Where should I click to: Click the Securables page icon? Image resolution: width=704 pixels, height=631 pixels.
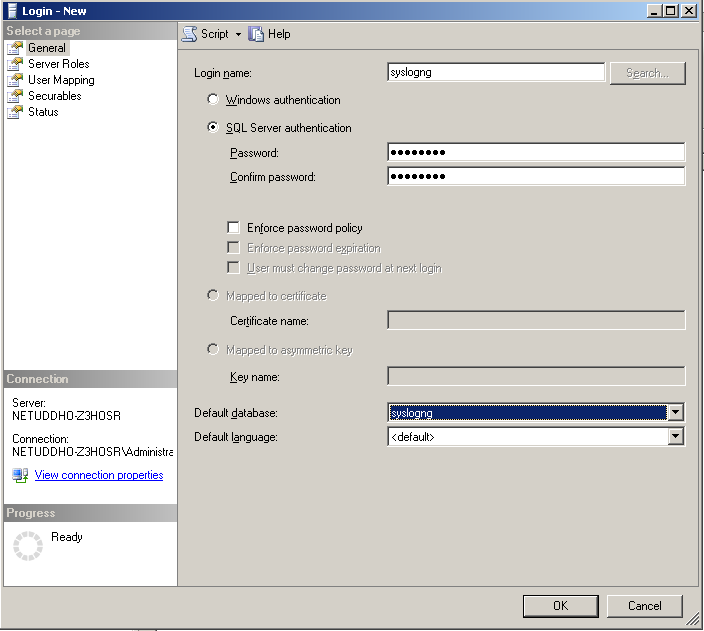click(15, 96)
